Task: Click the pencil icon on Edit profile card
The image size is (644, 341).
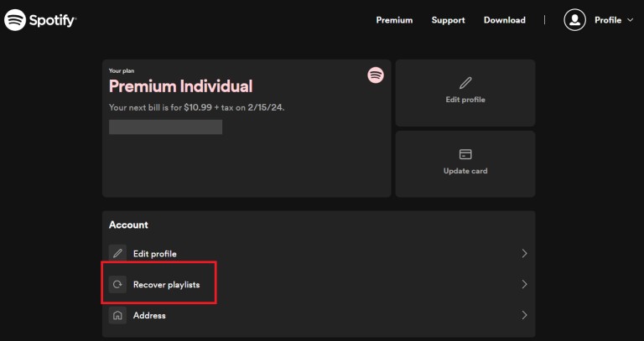Action: pos(465,83)
